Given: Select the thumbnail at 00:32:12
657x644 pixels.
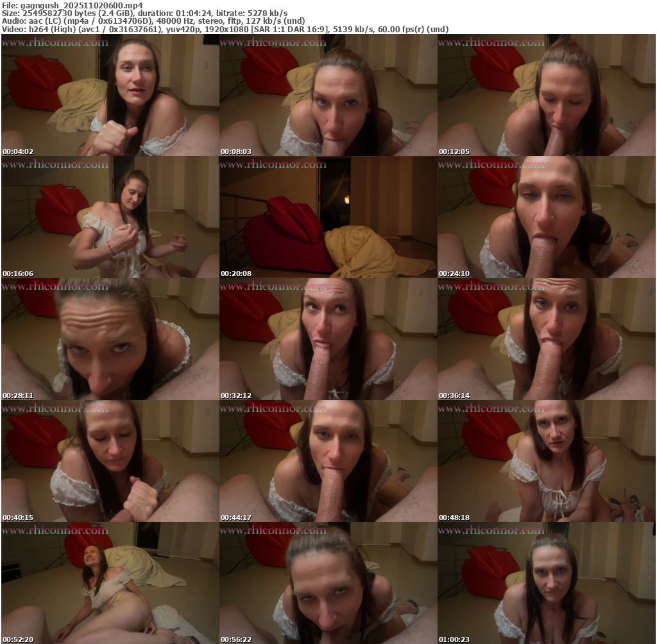Looking at the screenshot, I should tap(328, 340).
